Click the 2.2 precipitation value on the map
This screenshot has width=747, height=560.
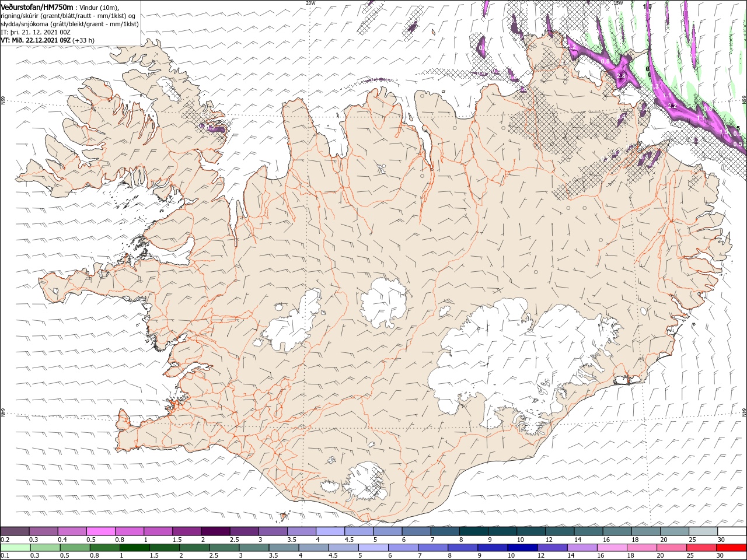[672, 106]
